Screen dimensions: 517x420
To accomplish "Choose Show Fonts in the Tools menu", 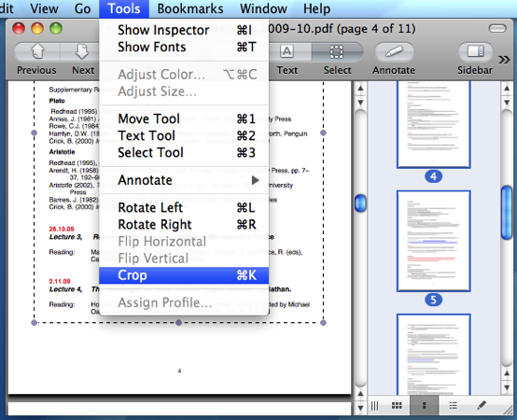I will coord(184,47).
